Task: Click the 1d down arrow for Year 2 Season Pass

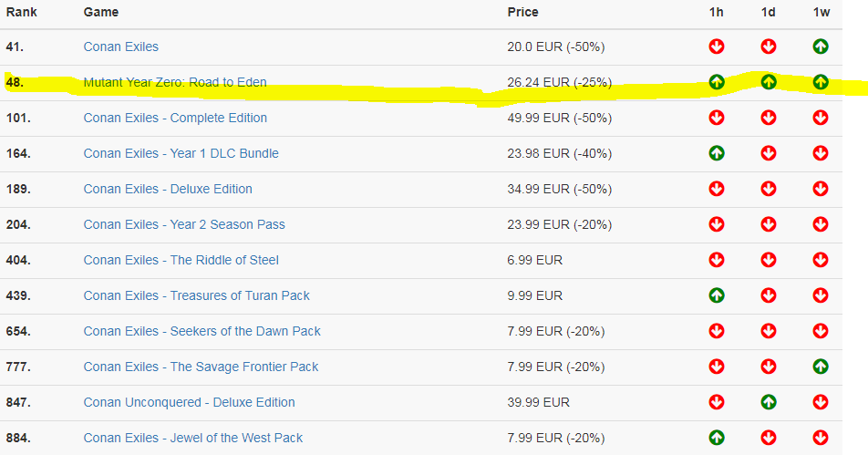Action: [769, 224]
